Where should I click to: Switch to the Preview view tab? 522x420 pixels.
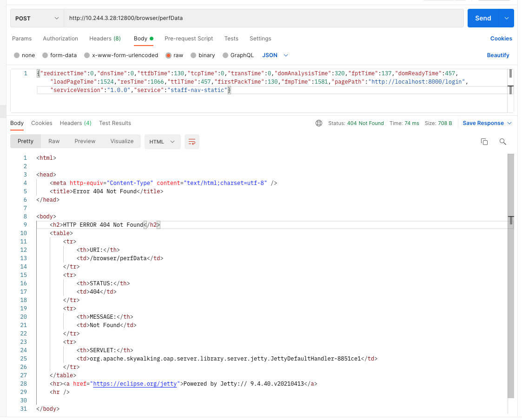85,141
